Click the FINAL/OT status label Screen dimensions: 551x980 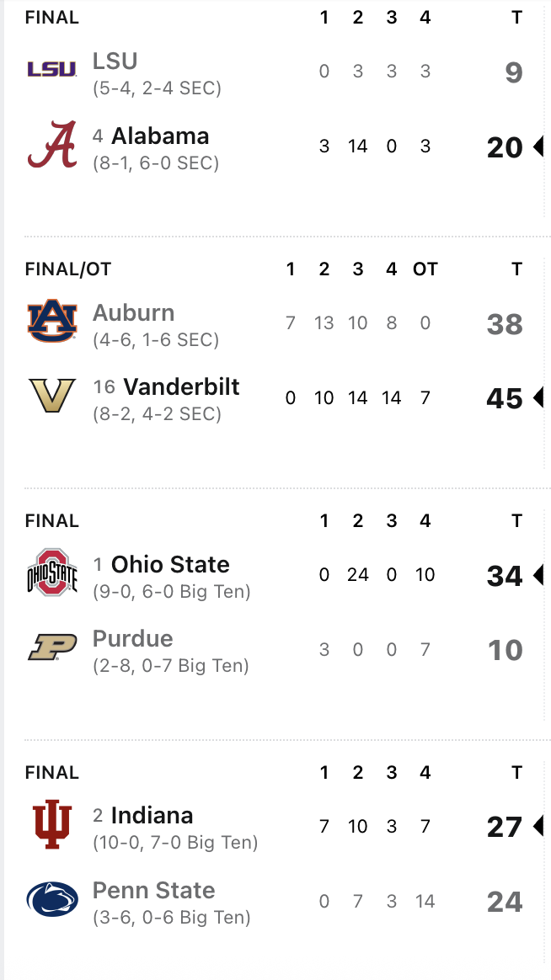[x=68, y=269]
